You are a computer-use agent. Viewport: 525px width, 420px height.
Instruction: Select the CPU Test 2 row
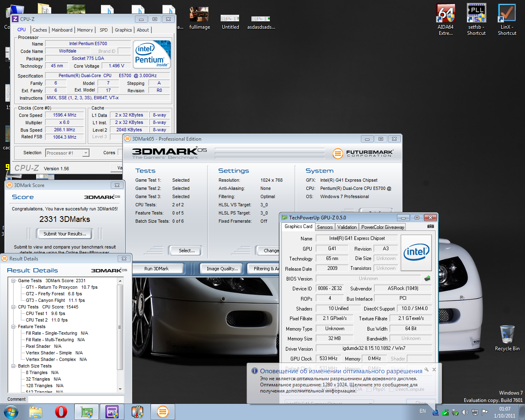tap(47, 320)
